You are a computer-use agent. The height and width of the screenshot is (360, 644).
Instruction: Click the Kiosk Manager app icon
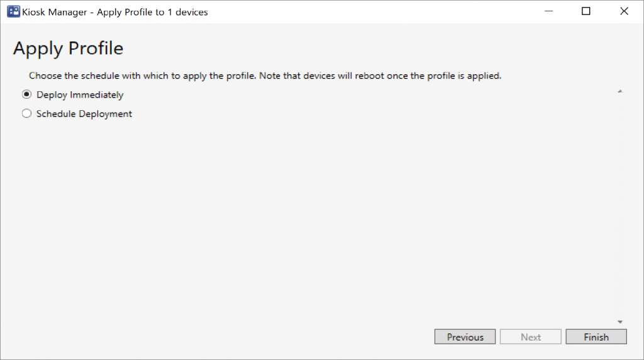point(13,12)
